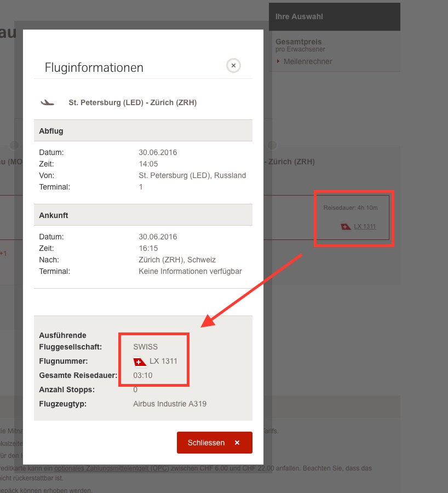Click the Anzahl Stopps label
This screenshot has height=493, width=448.
67,389
